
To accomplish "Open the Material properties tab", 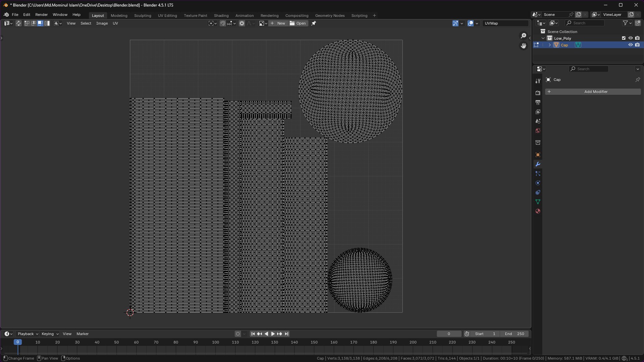I will [538, 211].
